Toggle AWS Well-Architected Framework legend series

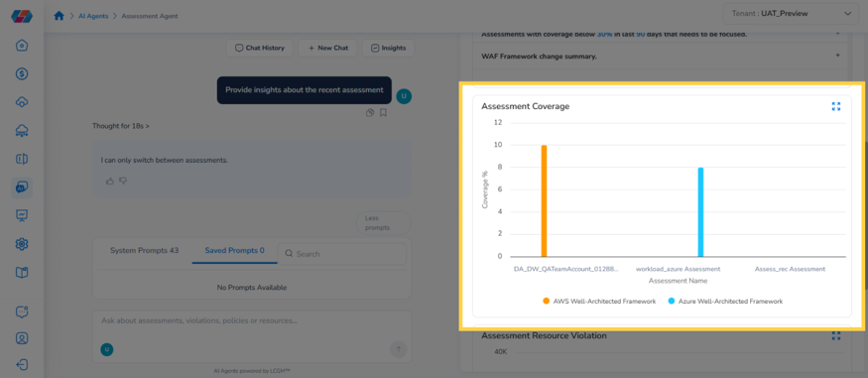click(599, 301)
